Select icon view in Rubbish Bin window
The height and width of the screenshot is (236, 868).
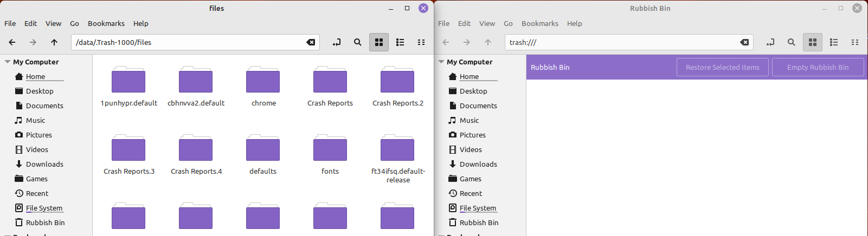tap(813, 42)
